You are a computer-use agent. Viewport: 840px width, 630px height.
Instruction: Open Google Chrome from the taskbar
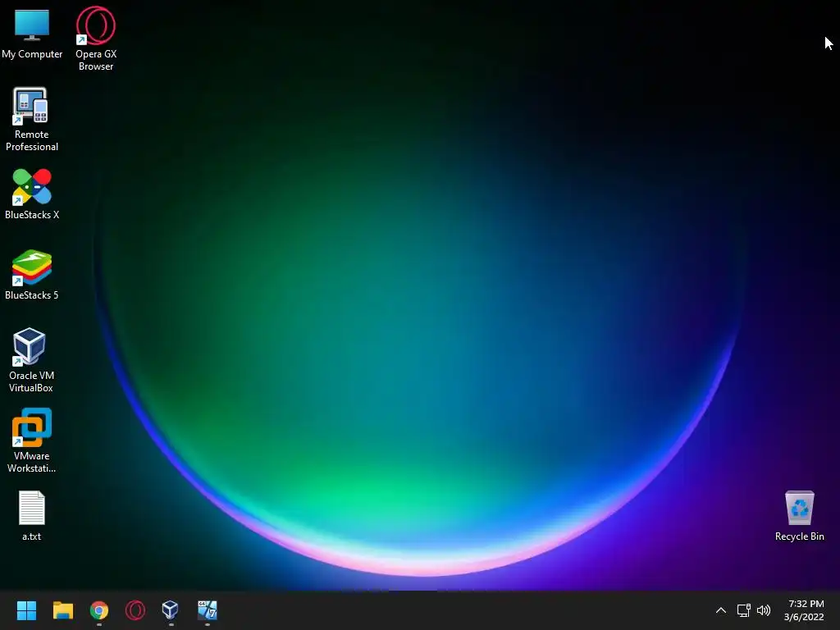coord(99,610)
